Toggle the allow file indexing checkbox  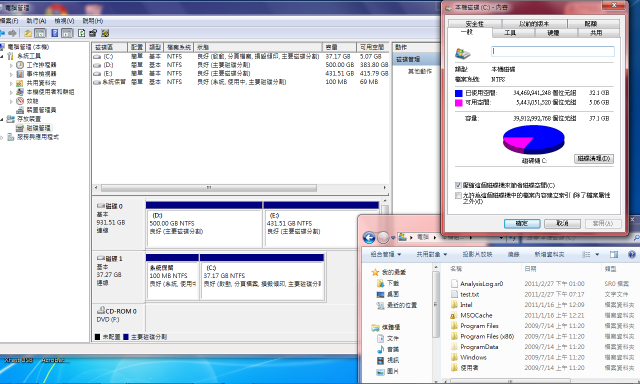click(458, 195)
